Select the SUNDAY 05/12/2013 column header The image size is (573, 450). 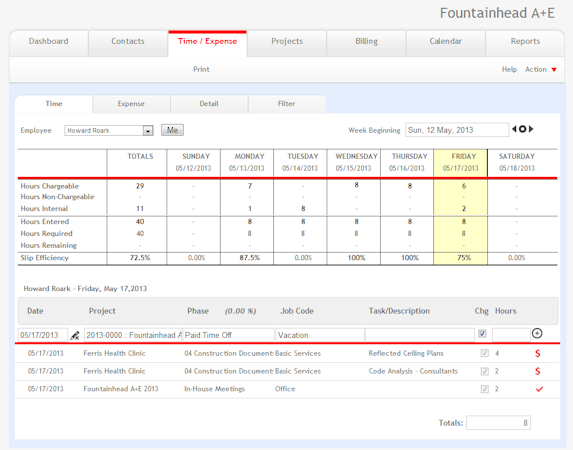click(x=194, y=163)
